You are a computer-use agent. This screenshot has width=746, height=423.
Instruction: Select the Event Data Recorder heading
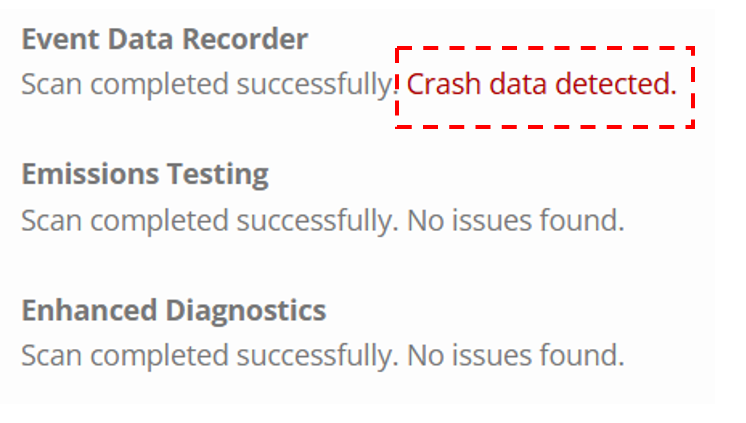coord(165,39)
